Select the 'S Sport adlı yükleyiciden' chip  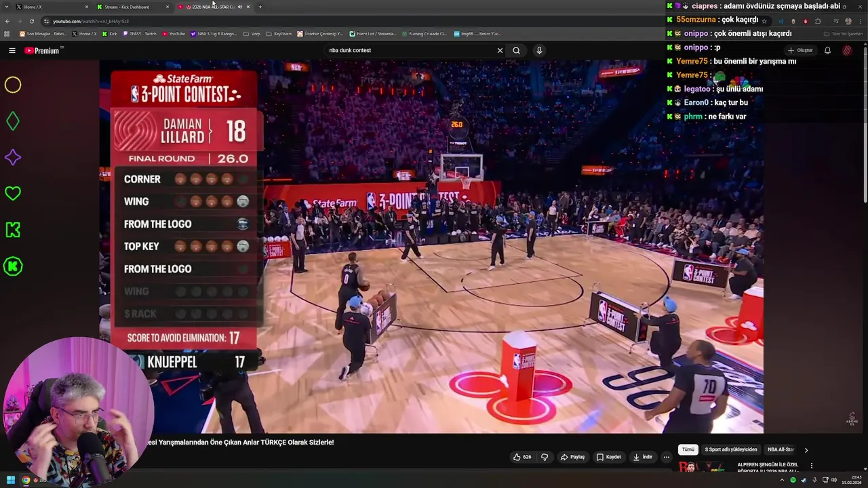coord(731,449)
